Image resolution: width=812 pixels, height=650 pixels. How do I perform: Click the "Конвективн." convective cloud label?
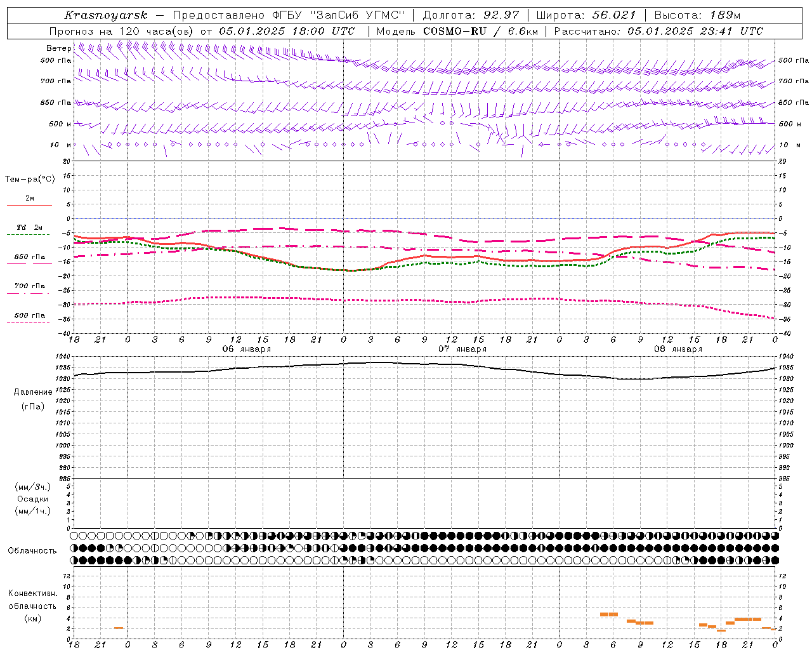(33, 594)
